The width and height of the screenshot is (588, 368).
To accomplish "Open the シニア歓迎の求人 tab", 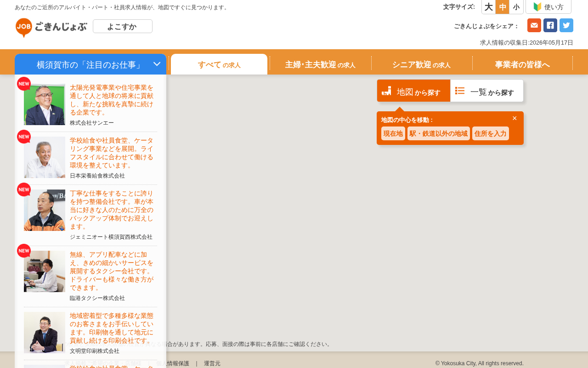I will pos(421,64).
